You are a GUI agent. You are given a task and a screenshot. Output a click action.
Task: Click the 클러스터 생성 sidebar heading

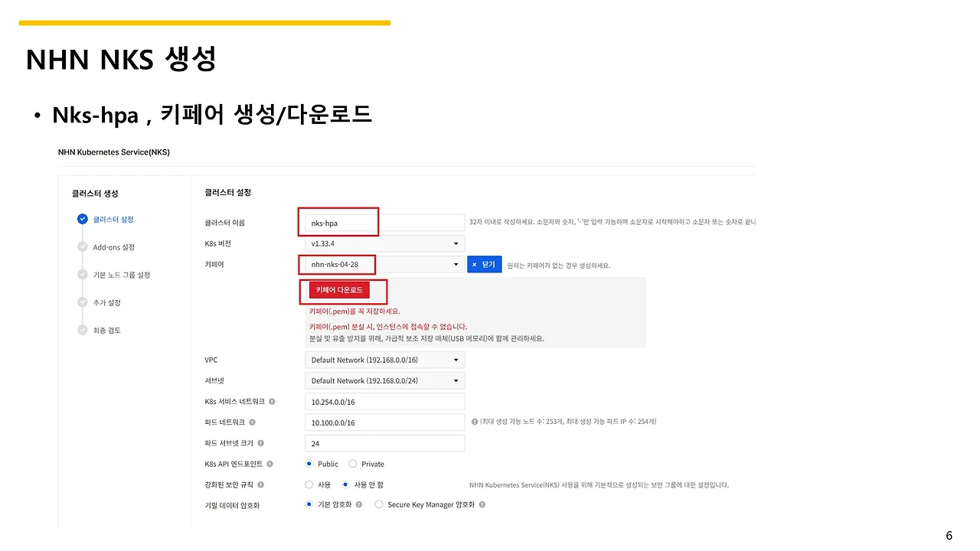coord(95,194)
